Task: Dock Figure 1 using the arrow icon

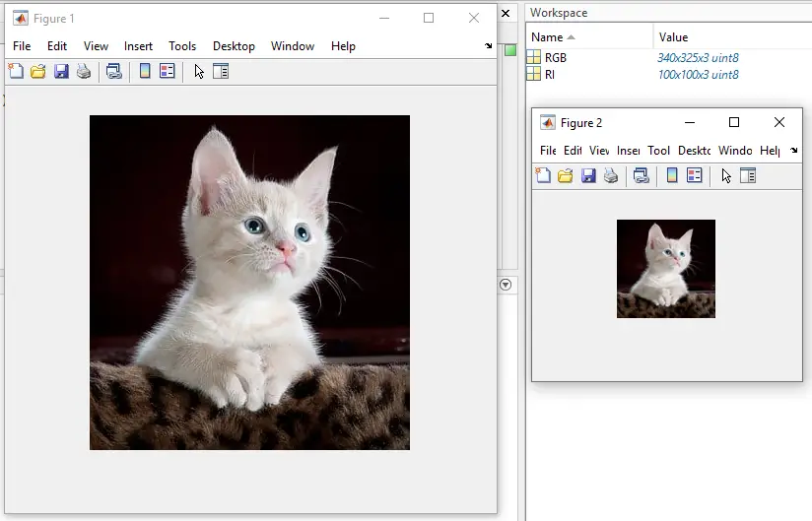Action: click(x=489, y=46)
